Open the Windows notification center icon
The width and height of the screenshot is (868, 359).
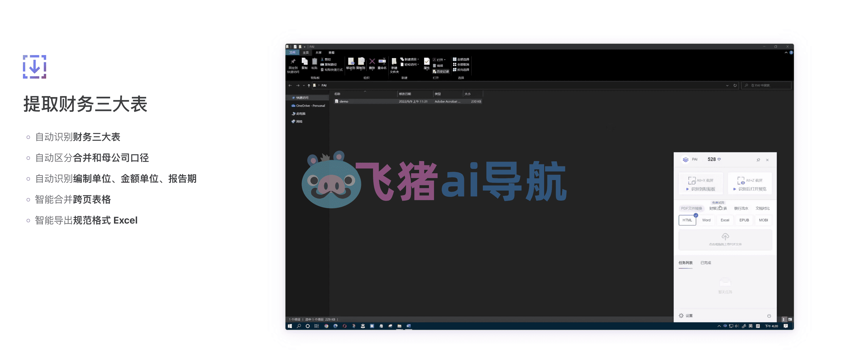tap(786, 326)
